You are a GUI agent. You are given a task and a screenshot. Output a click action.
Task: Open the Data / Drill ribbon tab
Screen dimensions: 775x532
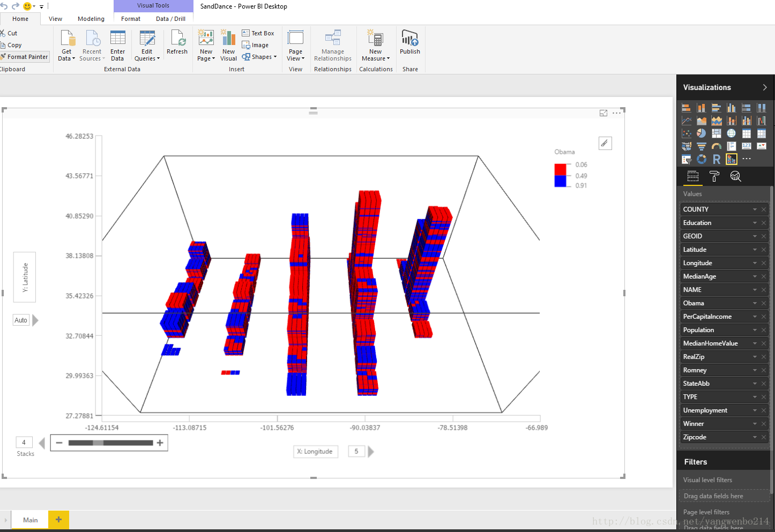170,19
